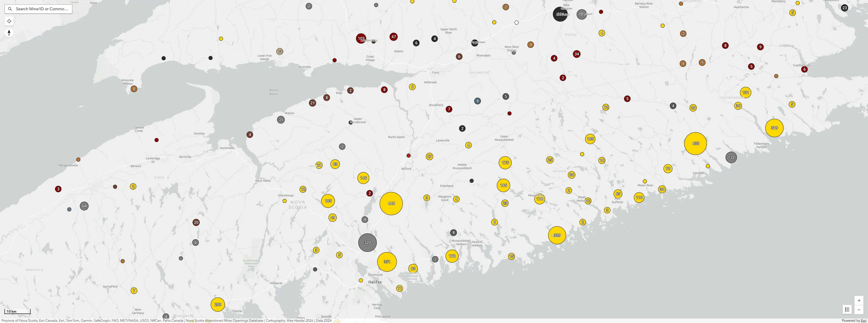868x323 pixels.
Task: Zoom out with the minus button
Action: point(859,309)
